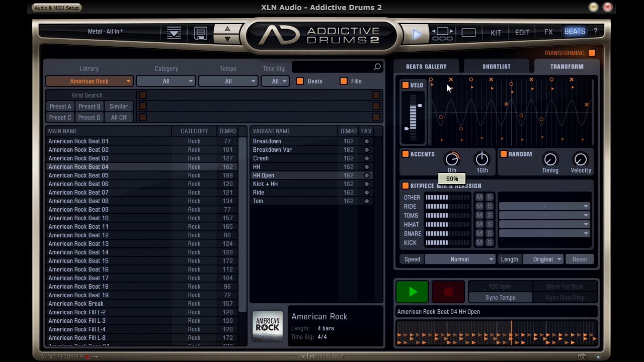Adjust the Random Timing knob
This screenshot has height=362, width=644.
click(550, 159)
